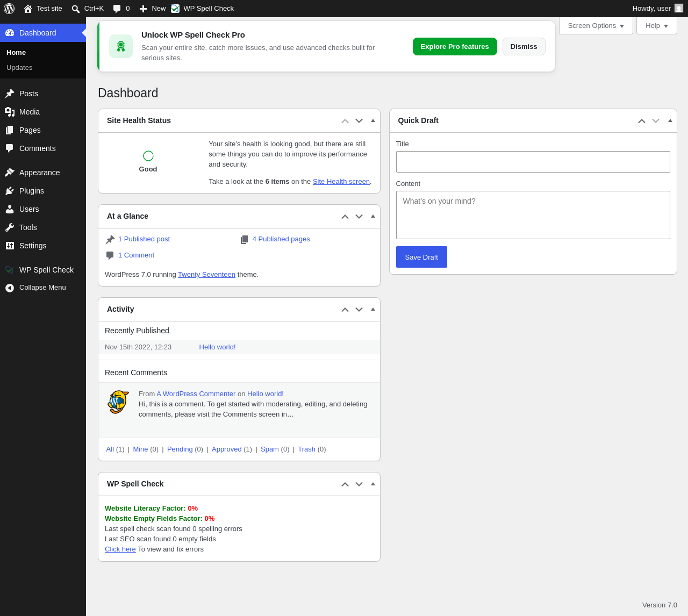Viewport: 688px width, 616px height.
Task: Focus the Quick Draft Title field
Action: point(533,162)
